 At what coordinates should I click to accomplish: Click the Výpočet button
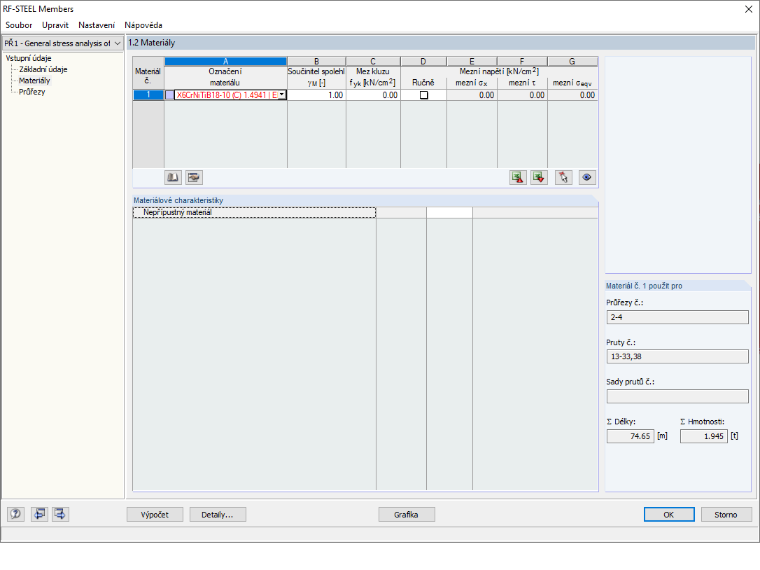(x=155, y=515)
